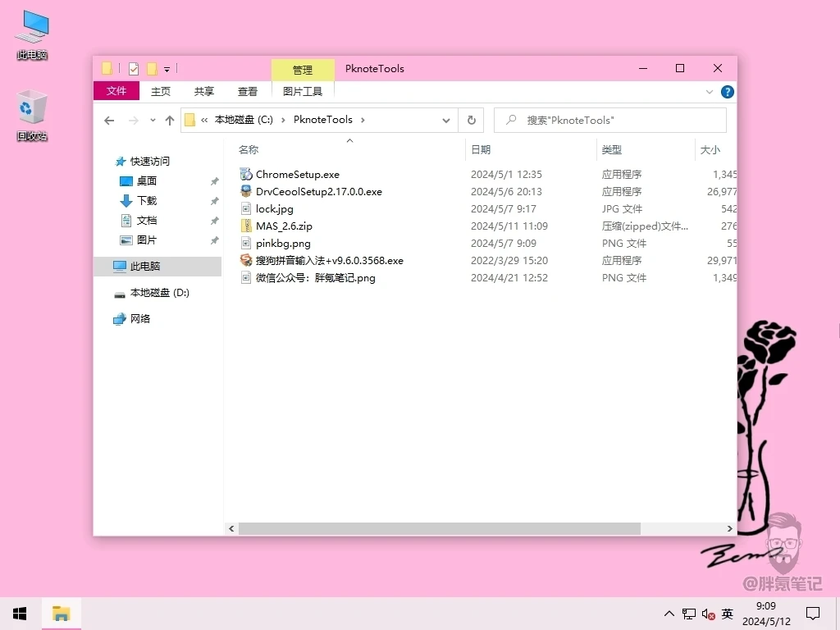Select DrvCeoolSetup2.17.0.0.exe file
This screenshot has height=630, width=840.
coord(319,192)
